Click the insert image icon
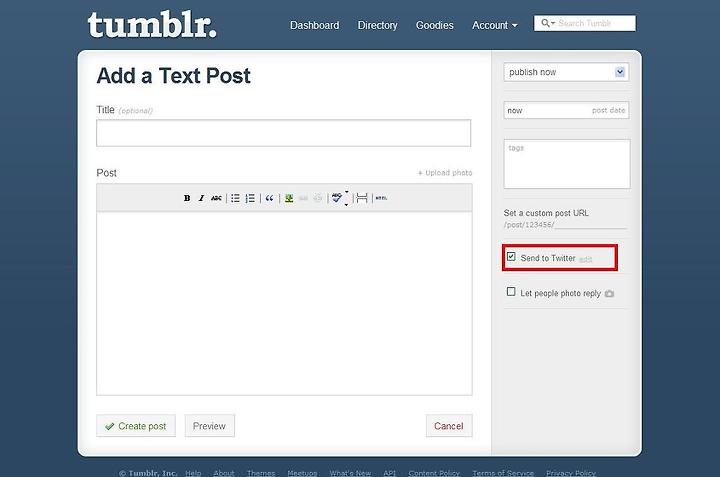Screen dimensions: 720x477 tap(289, 198)
